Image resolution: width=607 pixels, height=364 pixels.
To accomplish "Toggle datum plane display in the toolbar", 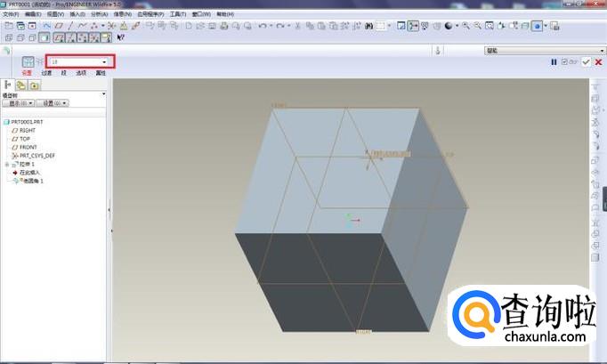I will coord(59,38).
